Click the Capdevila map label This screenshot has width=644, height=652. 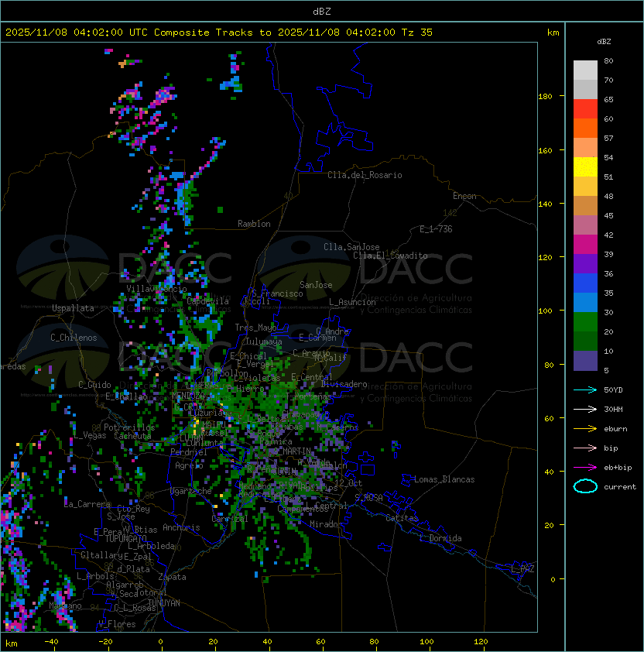207,301
